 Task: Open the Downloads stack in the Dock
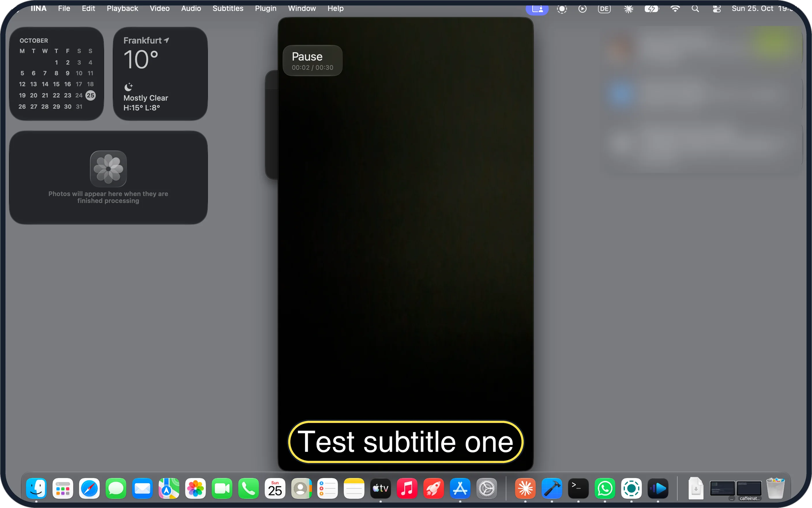[696, 488]
